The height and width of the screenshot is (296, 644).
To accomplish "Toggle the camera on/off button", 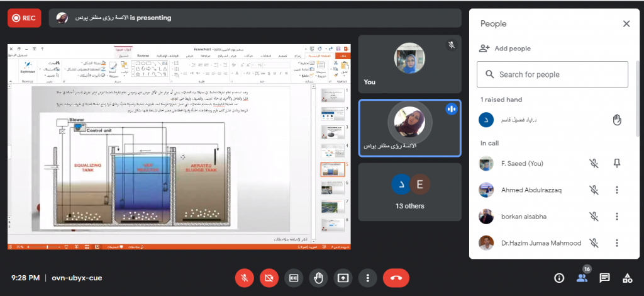I will 269,278.
